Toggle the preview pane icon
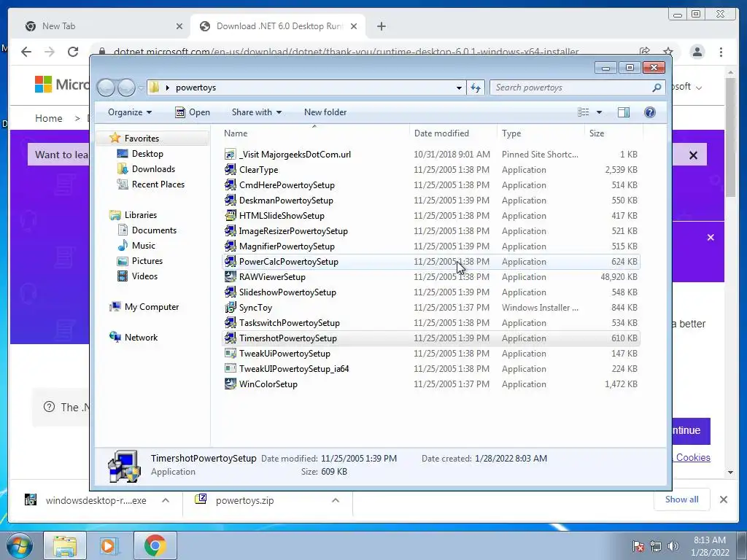This screenshot has height=560, width=747. (623, 112)
